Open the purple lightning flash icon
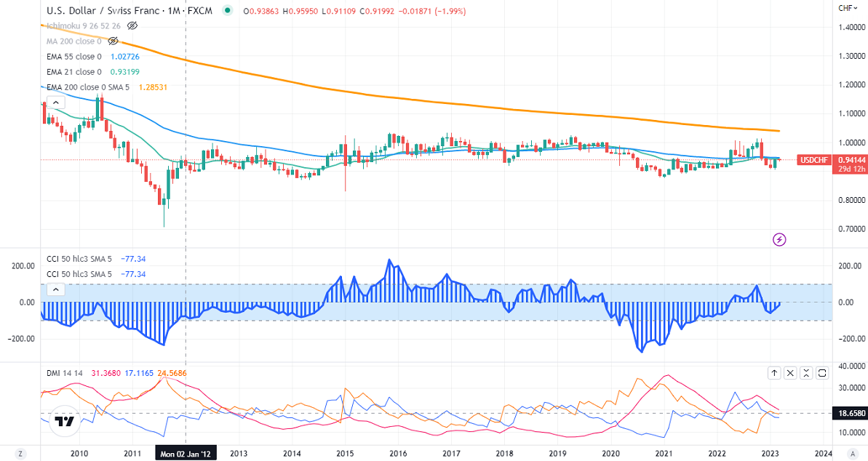The image size is (868, 461). (x=779, y=238)
